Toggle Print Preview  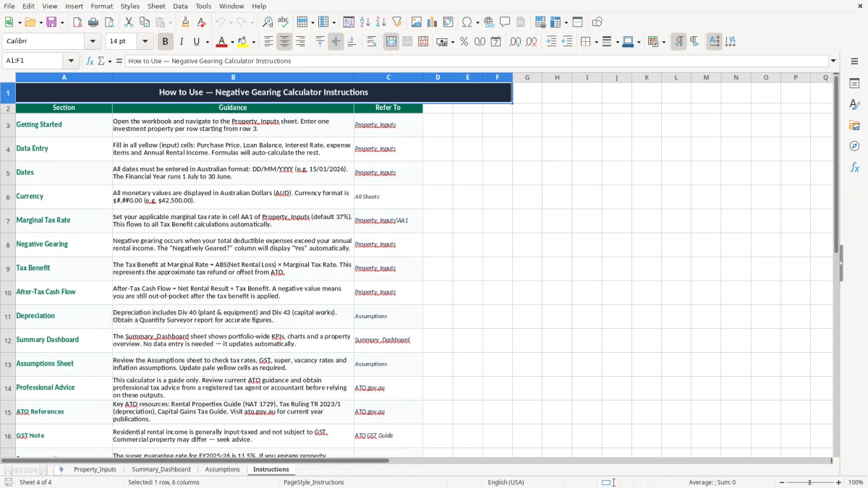[109, 22]
